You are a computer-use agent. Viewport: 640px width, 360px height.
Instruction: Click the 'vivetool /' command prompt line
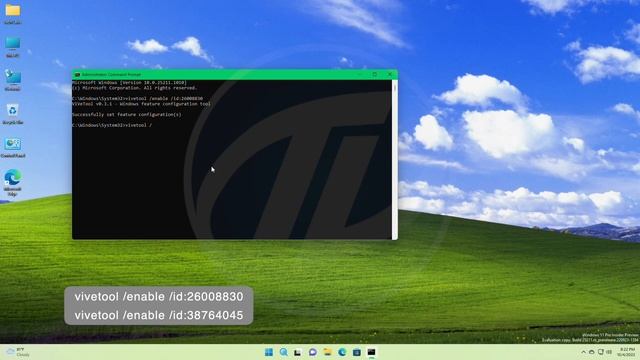point(112,125)
